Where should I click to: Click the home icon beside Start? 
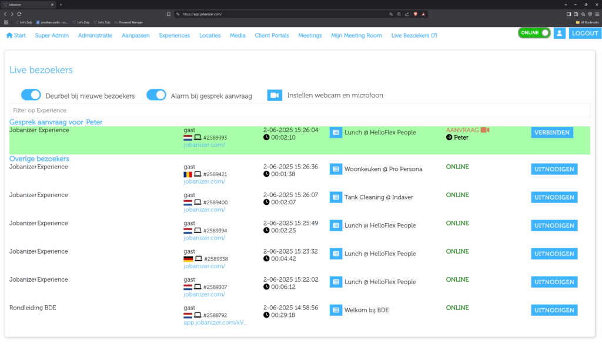click(9, 35)
